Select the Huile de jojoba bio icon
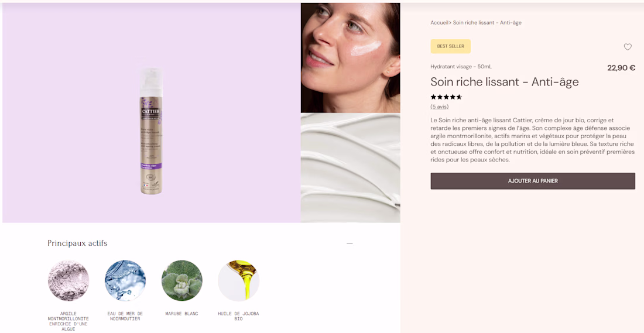Screen dimensions: 644x333 (x=238, y=281)
